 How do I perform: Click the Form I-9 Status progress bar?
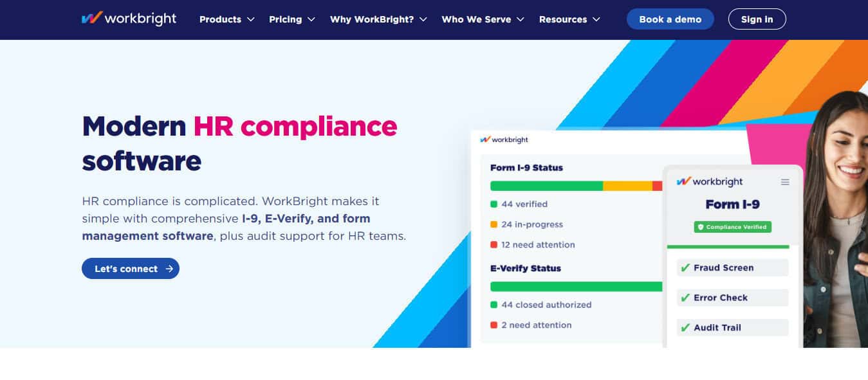576,186
